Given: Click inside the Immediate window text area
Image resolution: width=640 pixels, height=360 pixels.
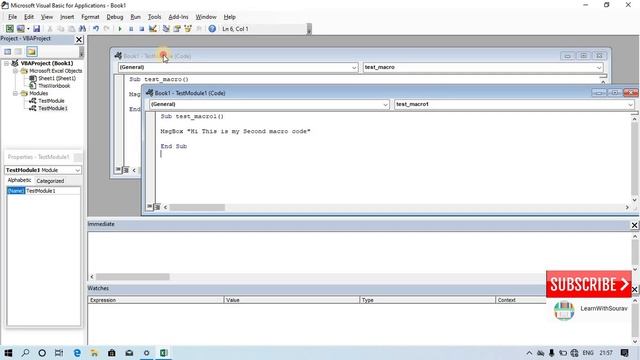Looking at the screenshot, I should click(359, 252).
